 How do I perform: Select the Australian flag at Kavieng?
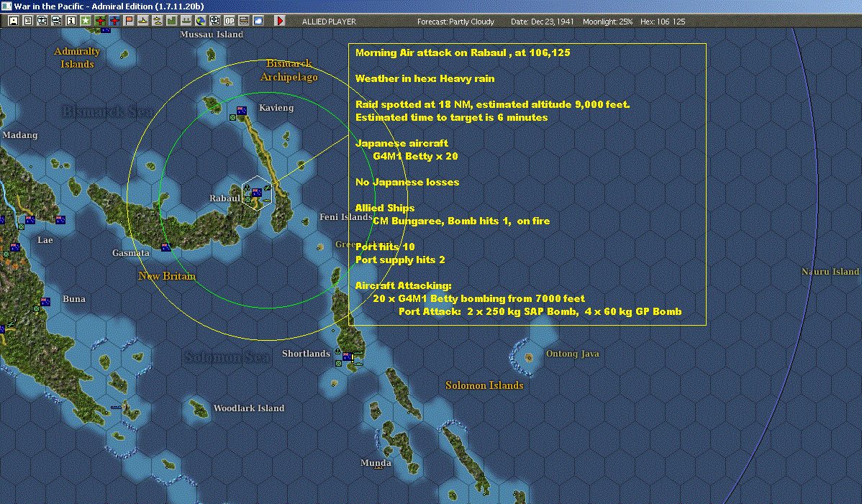241,110
